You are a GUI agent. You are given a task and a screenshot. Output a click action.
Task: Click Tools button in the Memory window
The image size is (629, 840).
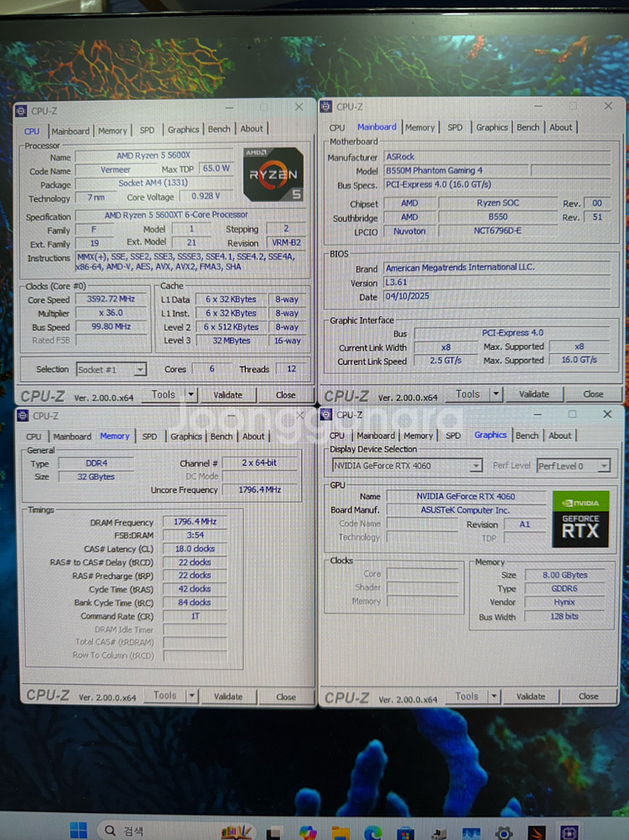[x=164, y=696]
